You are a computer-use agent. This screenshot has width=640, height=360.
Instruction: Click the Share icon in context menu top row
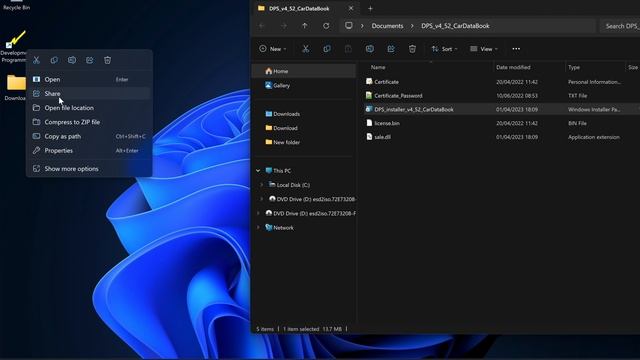click(89, 60)
